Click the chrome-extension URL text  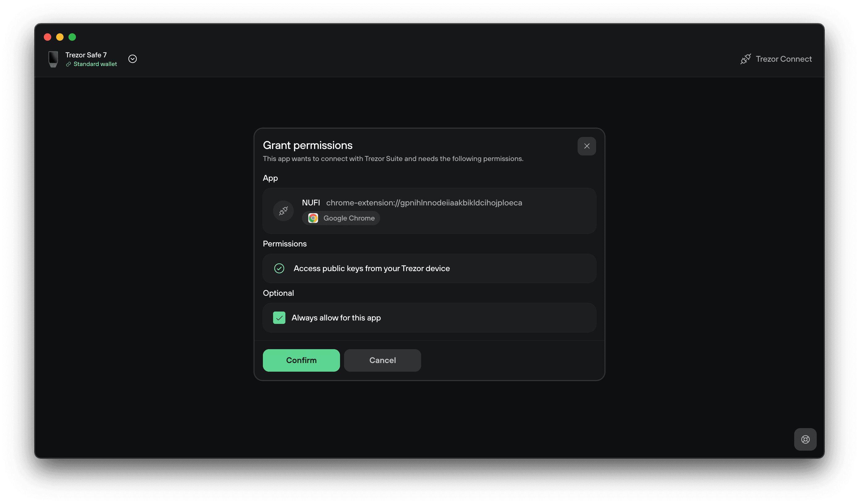coord(424,203)
